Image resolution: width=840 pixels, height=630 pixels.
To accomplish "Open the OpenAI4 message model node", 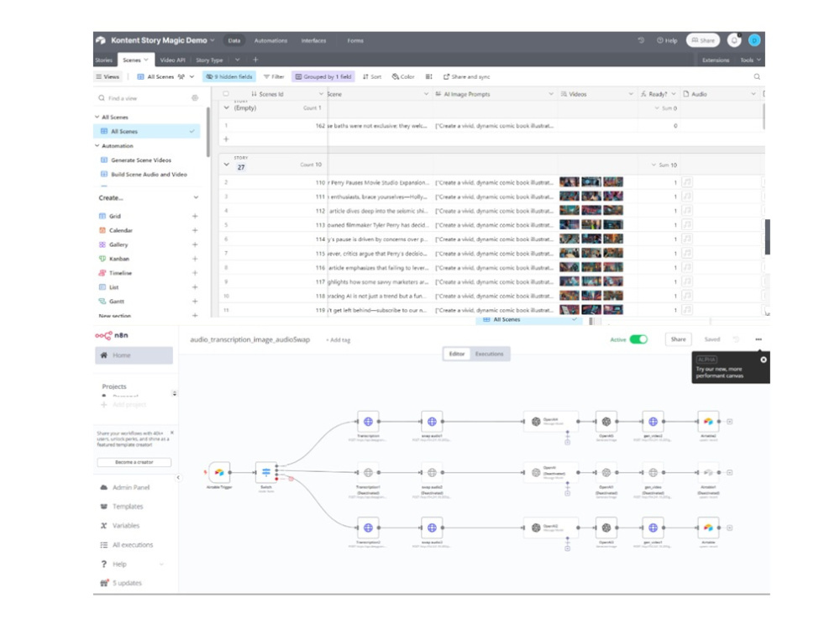I will (x=551, y=422).
